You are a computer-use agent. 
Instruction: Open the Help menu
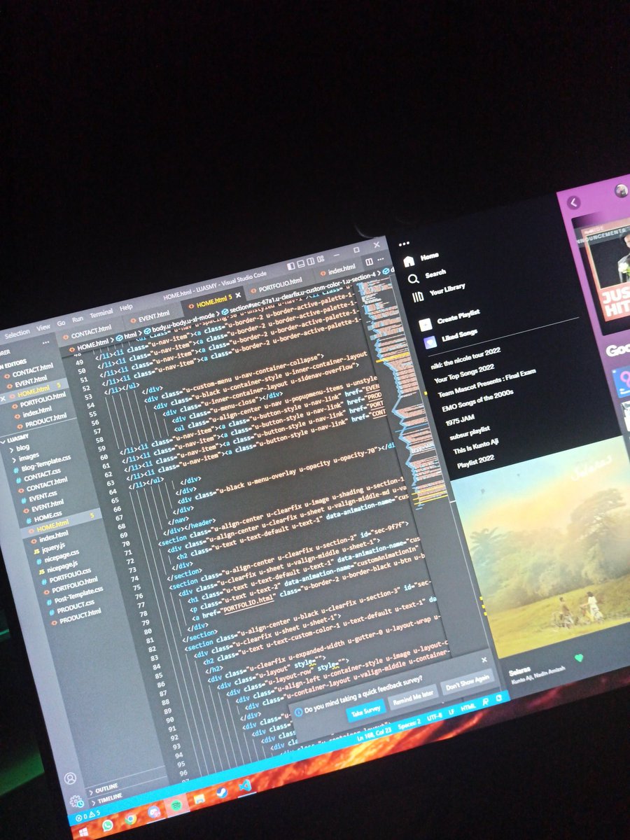126,307
